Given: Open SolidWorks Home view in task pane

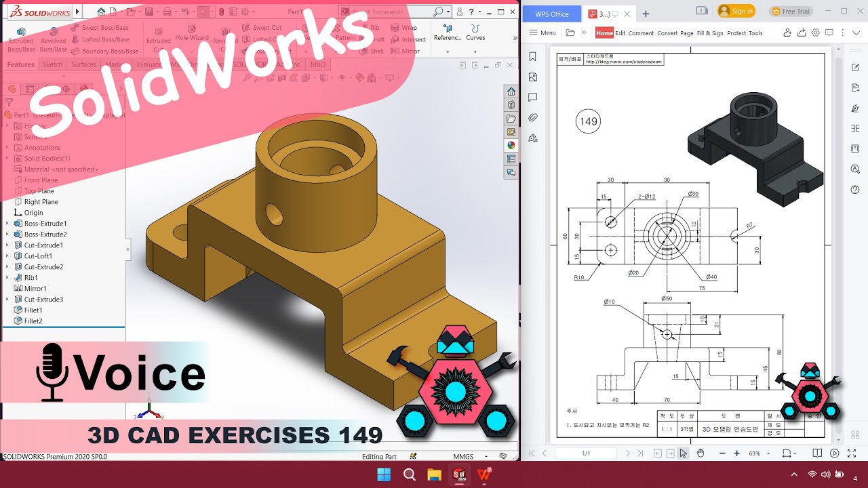Looking at the screenshot, I should pos(511,91).
